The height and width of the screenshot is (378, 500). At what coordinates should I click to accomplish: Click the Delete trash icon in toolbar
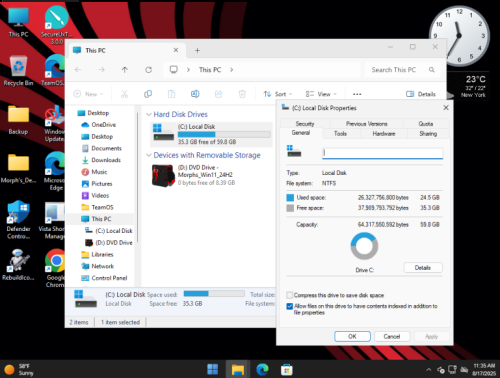click(242, 94)
